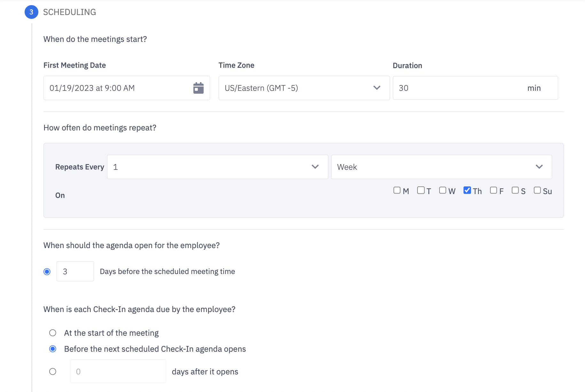The image size is (585, 392).
Task: Click the step 3 SCHEDULING circle badge
Action: click(31, 12)
